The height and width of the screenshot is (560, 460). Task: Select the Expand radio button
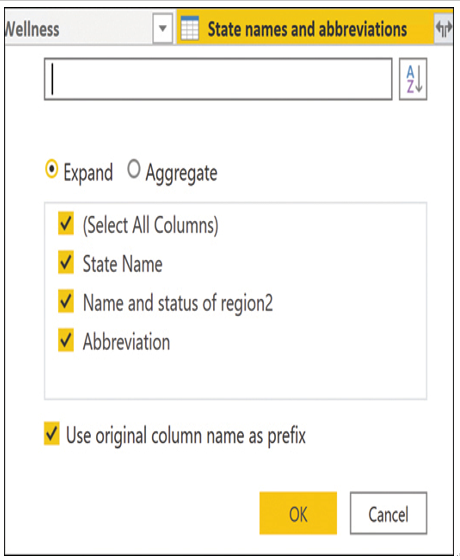(52, 169)
